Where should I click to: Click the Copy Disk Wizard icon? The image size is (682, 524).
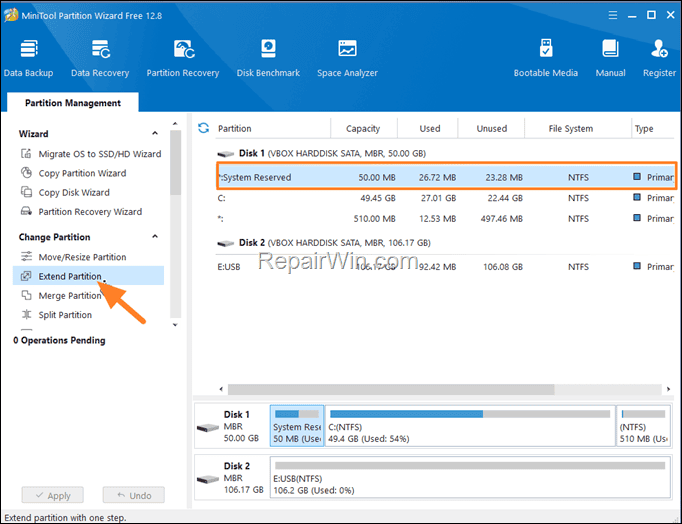tap(26, 192)
